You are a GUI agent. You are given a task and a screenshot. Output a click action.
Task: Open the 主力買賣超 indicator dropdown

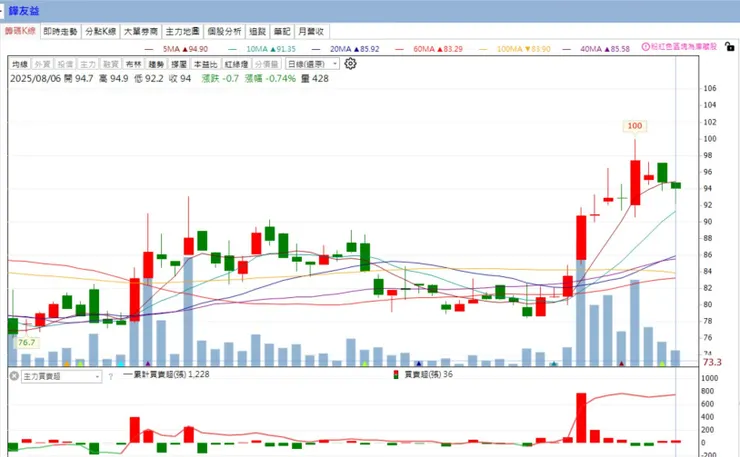pyautogui.click(x=61, y=376)
